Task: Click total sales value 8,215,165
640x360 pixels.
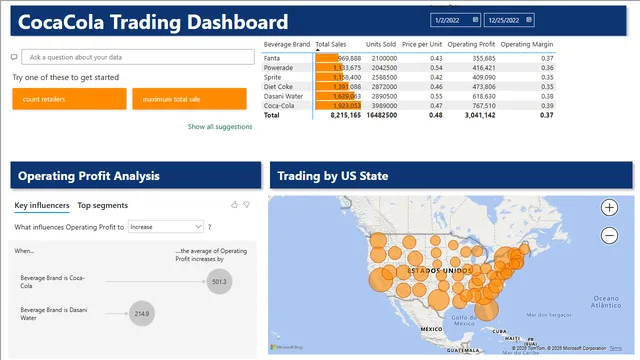Action: [x=346, y=115]
